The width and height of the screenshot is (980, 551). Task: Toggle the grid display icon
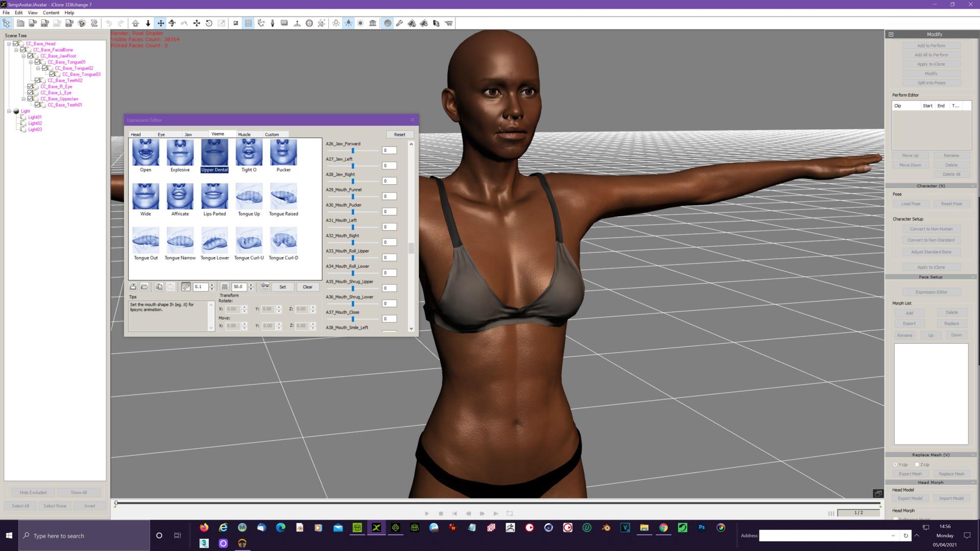coord(248,23)
